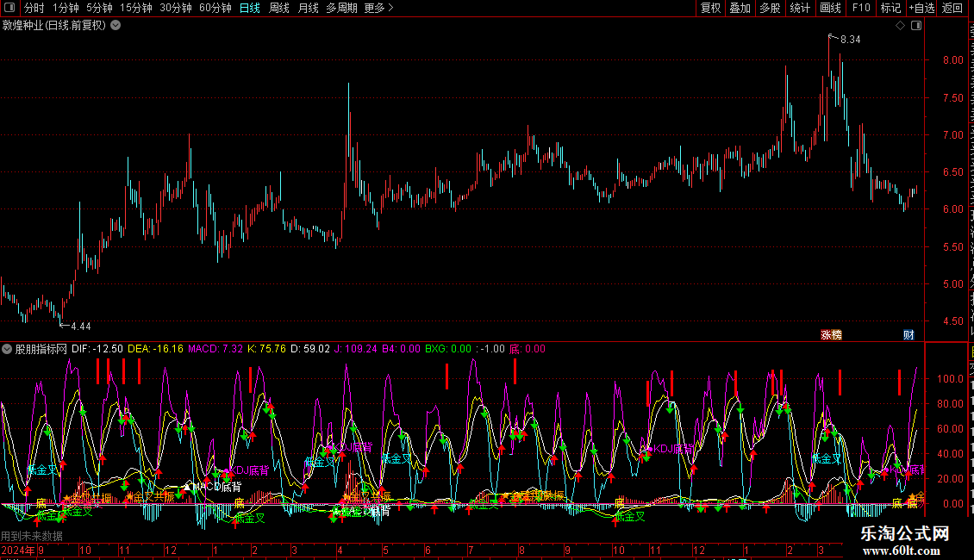The height and width of the screenshot is (560, 974).
Task: Select the J: 109.24 value
Action: (356, 349)
